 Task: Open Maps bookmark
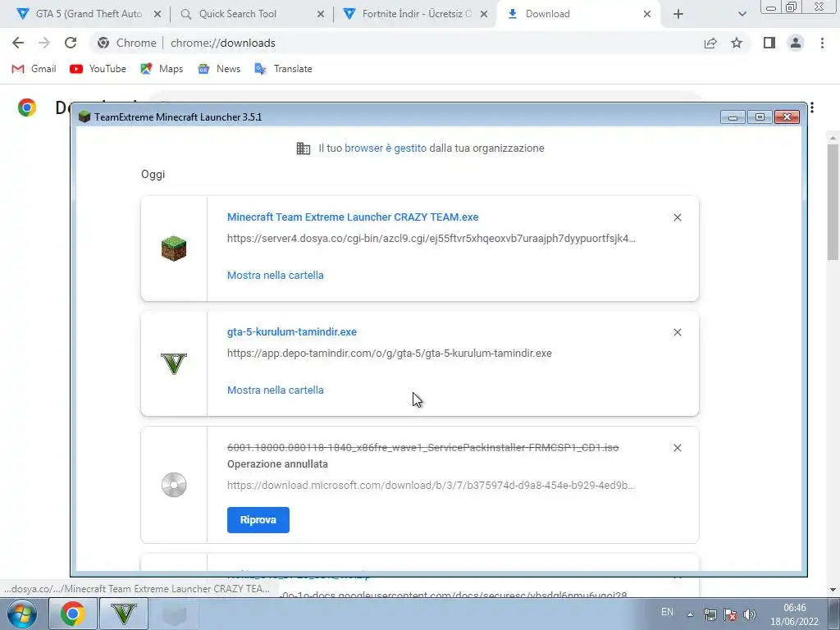(162, 69)
